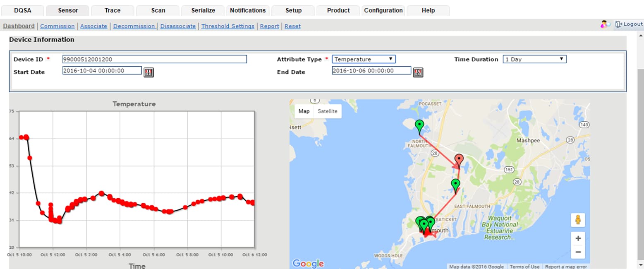Viewport: 644px width, 269px height.
Task: Click the highest data point near 64
Action: 26,137
